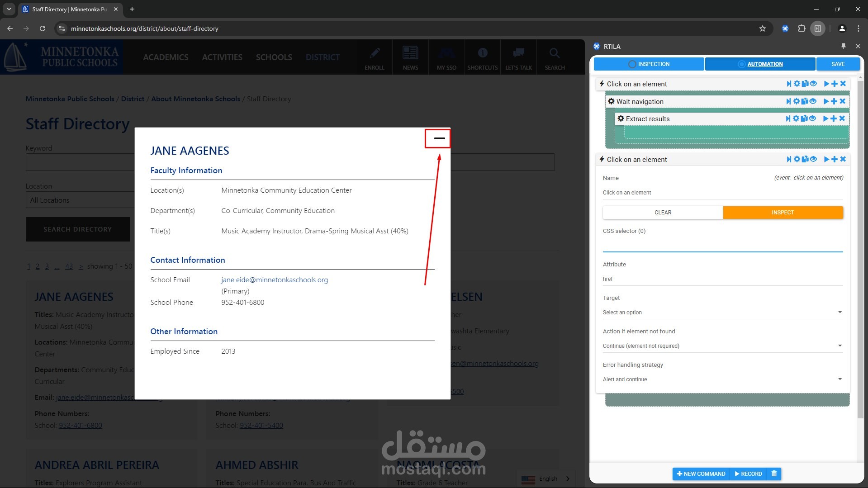Image resolution: width=868 pixels, height=488 pixels.
Task: Open About Minnetonka Schools breadcrumb link
Action: coord(195,99)
